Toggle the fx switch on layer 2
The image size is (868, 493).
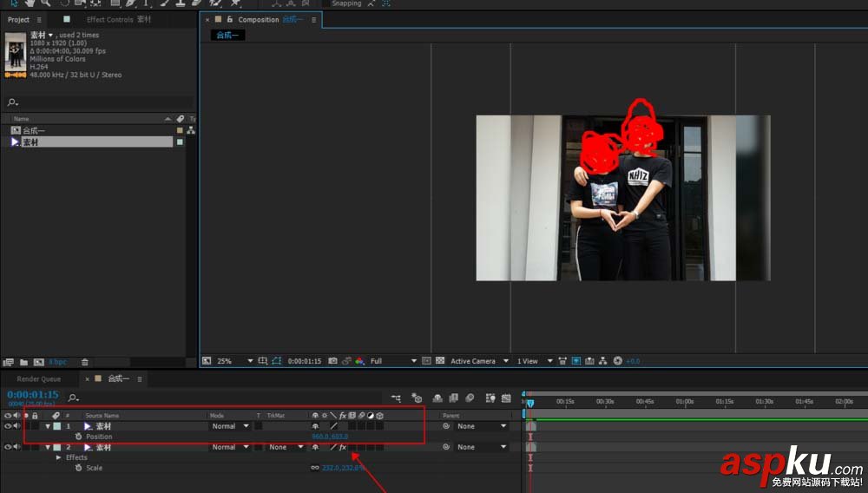pyautogui.click(x=343, y=447)
